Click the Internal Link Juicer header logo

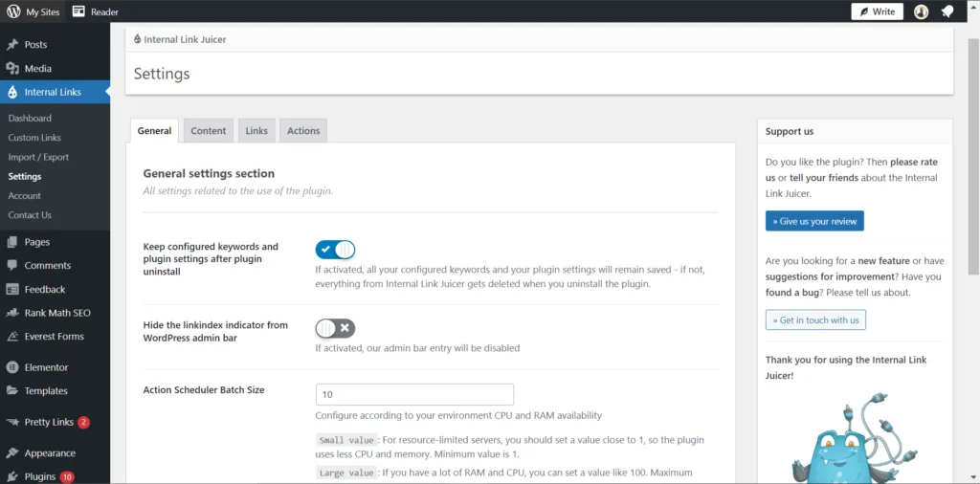tap(138, 39)
